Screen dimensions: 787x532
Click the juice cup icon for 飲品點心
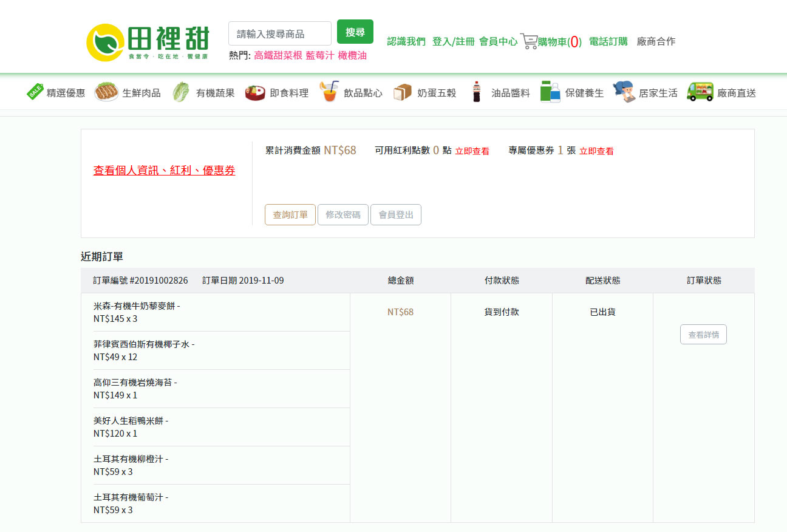[x=329, y=92]
